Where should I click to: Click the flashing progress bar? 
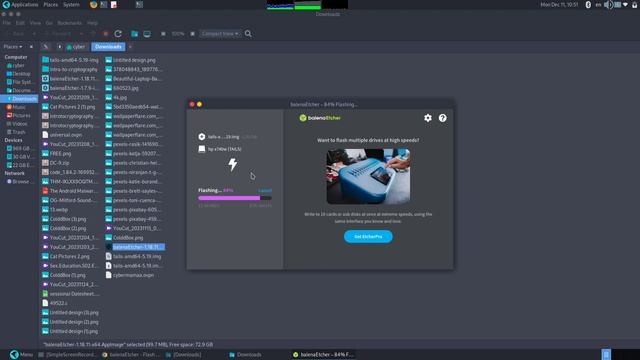tap(235, 198)
